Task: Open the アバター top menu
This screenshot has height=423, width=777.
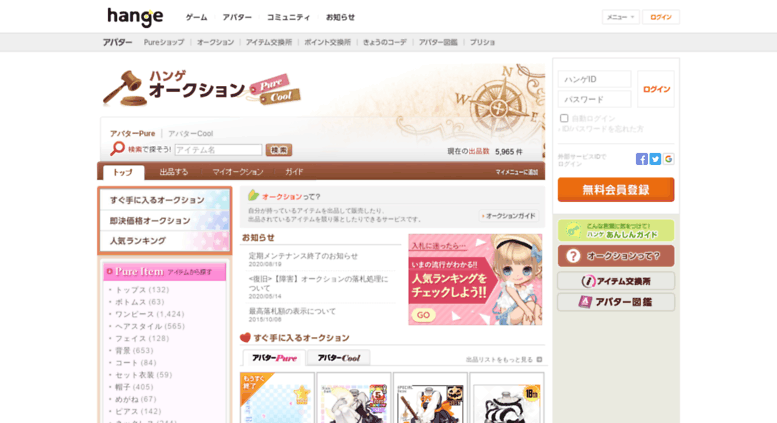Action: pyautogui.click(x=237, y=17)
